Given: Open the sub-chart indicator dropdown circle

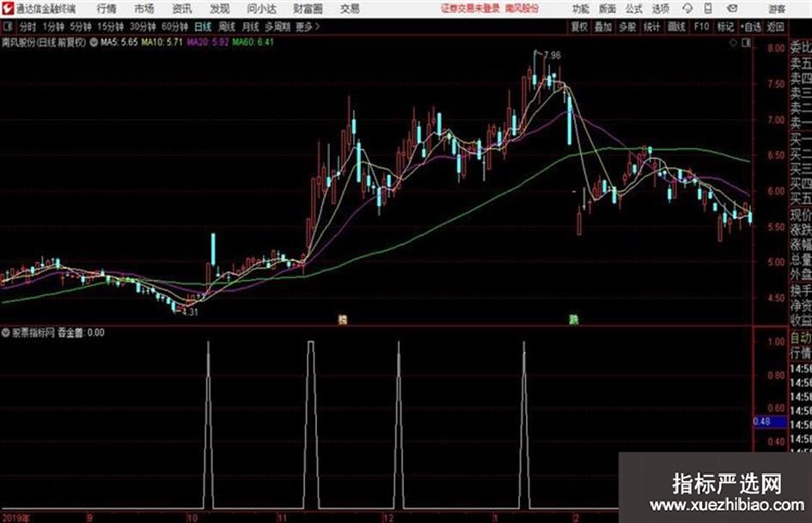Looking at the screenshot, I should (6, 333).
